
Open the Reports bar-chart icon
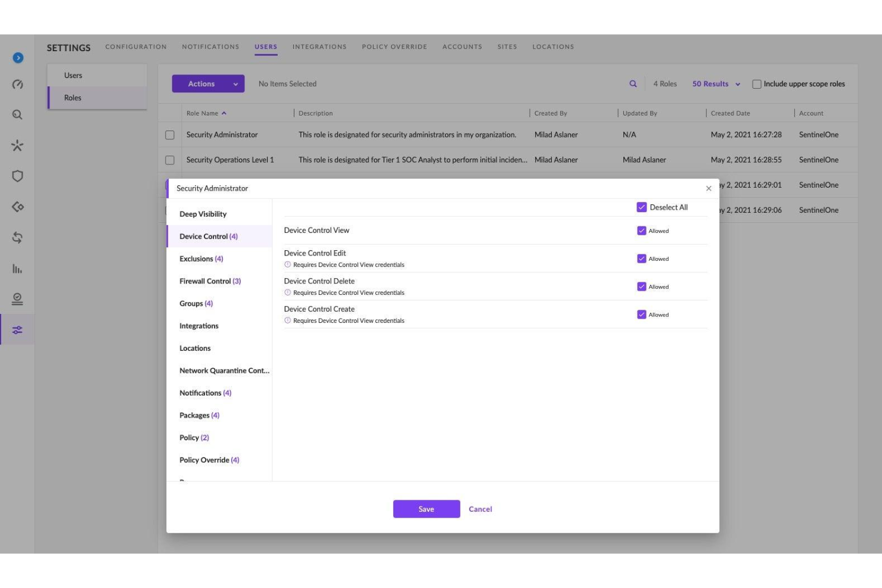pyautogui.click(x=18, y=269)
